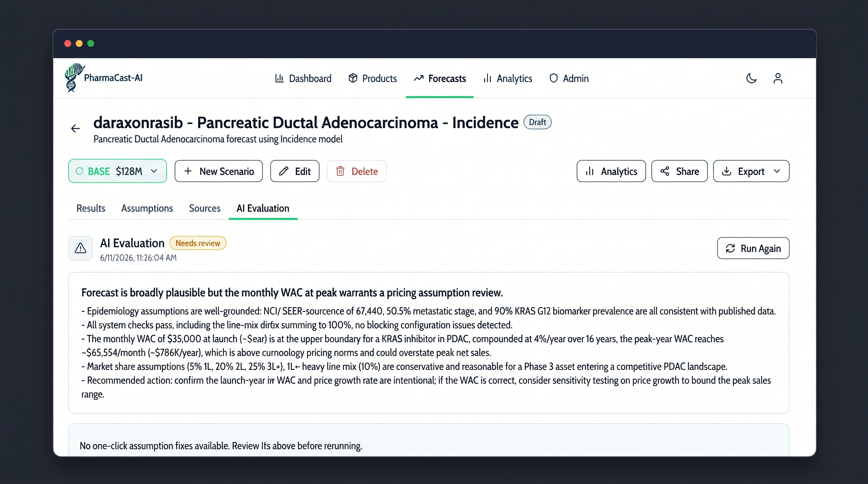Toggle dark mode moon icon
The width and height of the screenshot is (868, 484).
click(x=751, y=78)
